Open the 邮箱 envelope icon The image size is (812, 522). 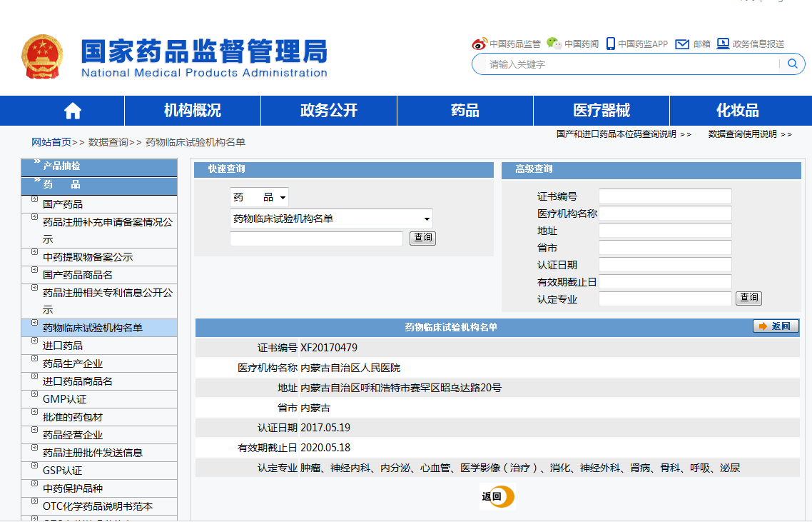click(x=682, y=44)
